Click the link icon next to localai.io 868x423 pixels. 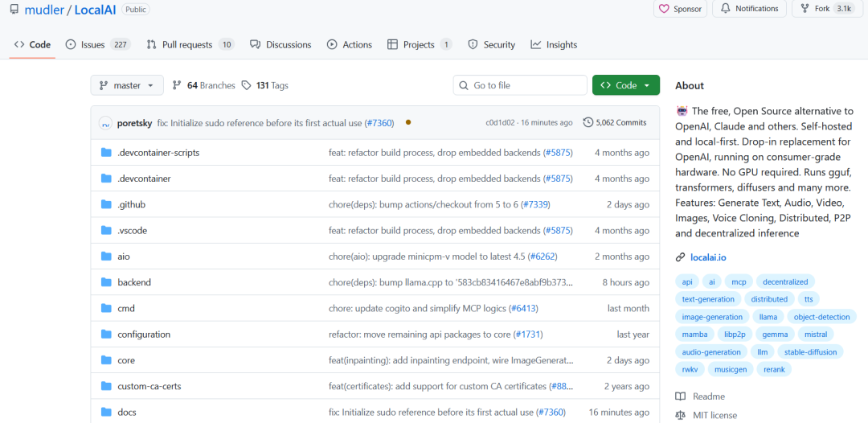[x=681, y=257]
